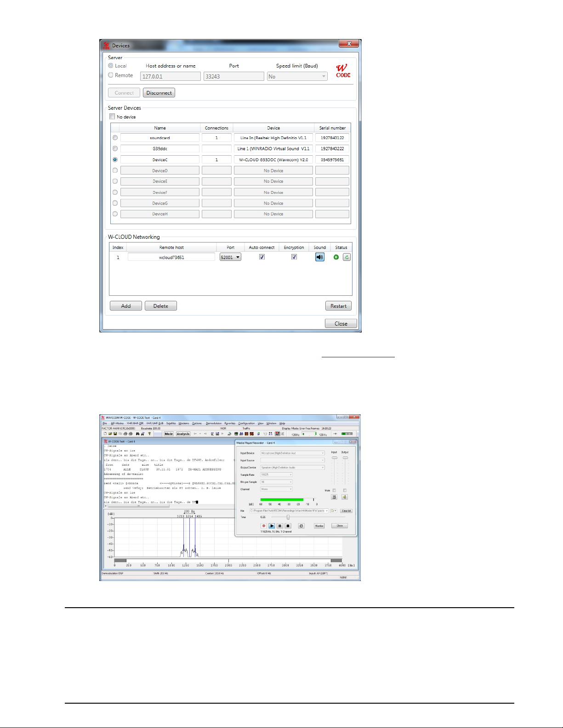This screenshot has height=728, width=563.
Task: Select the G39ddc device radio button
Action: point(115,148)
